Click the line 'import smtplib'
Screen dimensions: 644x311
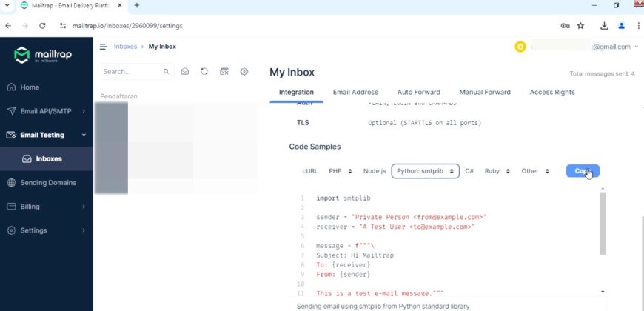343,198
